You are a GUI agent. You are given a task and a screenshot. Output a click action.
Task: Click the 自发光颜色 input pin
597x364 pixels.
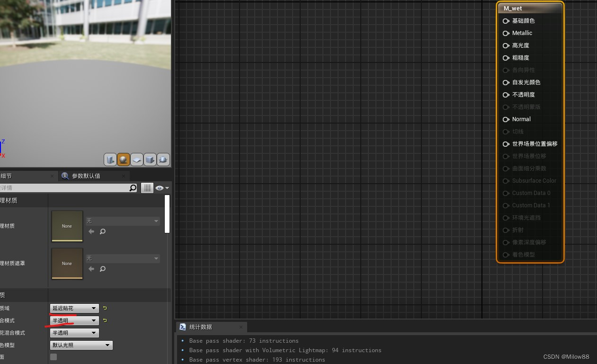506,82
